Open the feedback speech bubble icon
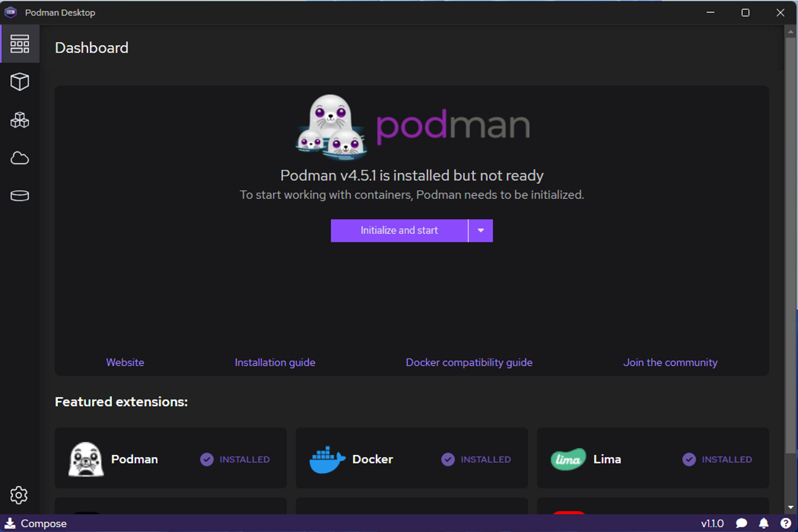 click(x=741, y=523)
